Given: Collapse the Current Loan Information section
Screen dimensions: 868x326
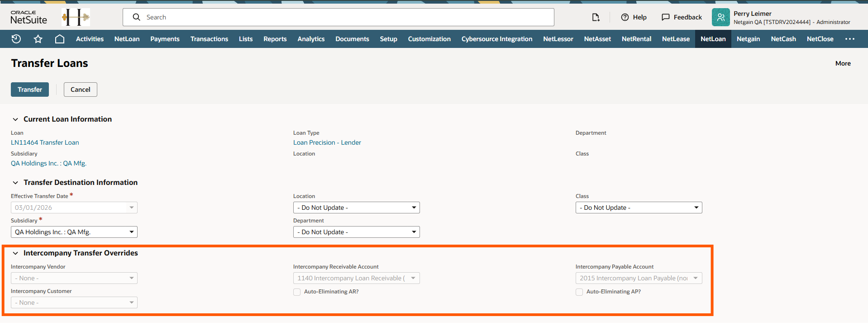Looking at the screenshot, I should click(x=15, y=119).
